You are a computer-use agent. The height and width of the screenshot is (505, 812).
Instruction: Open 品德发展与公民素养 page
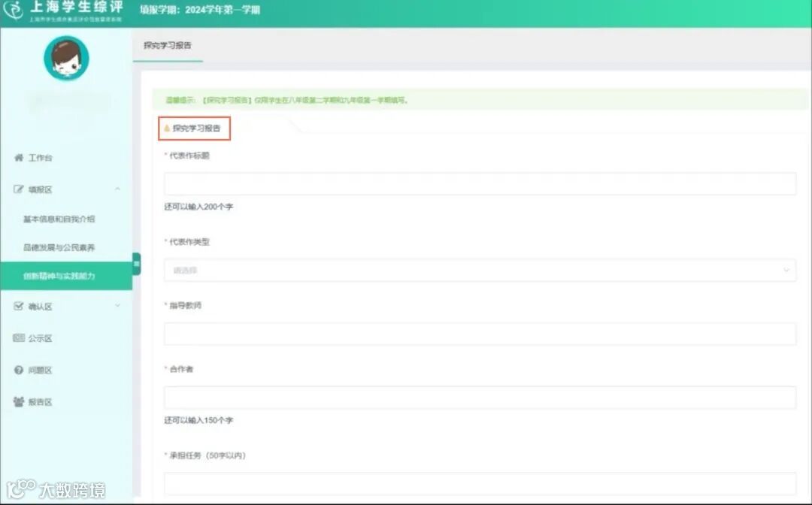point(59,247)
